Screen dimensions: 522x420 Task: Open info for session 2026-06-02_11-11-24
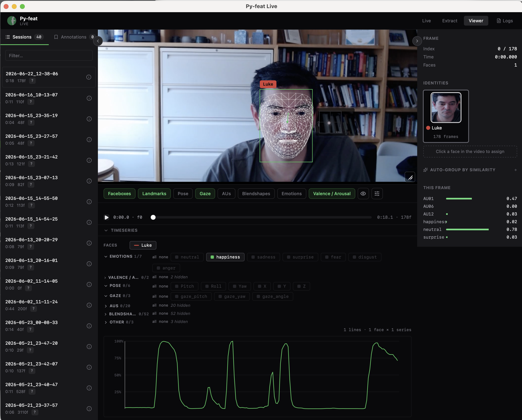click(x=89, y=305)
